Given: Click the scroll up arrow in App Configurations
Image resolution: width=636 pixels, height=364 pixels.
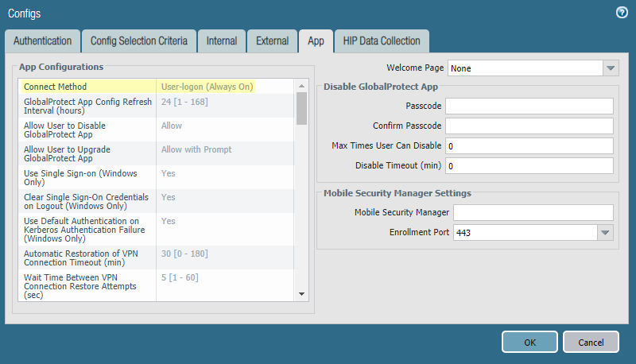Looking at the screenshot, I should pyautogui.click(x=301, y=86).
